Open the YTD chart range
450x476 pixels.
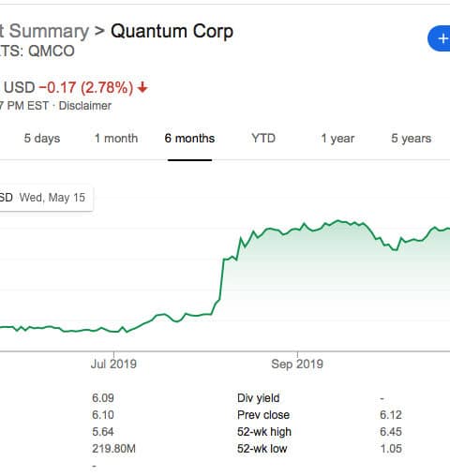(x=263, y=138)
